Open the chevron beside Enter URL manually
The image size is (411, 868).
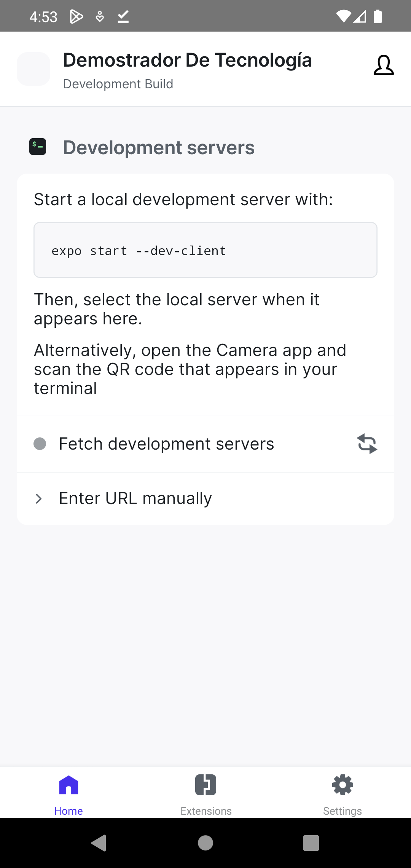38,498
